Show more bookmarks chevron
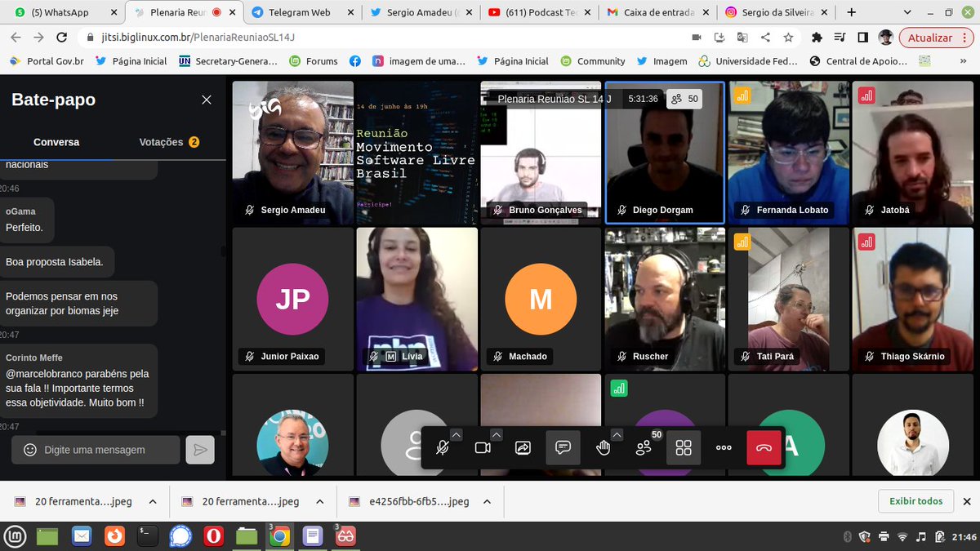Image resolution: width=980 pixels, height=551 pixels. click(x=964, y=61)
